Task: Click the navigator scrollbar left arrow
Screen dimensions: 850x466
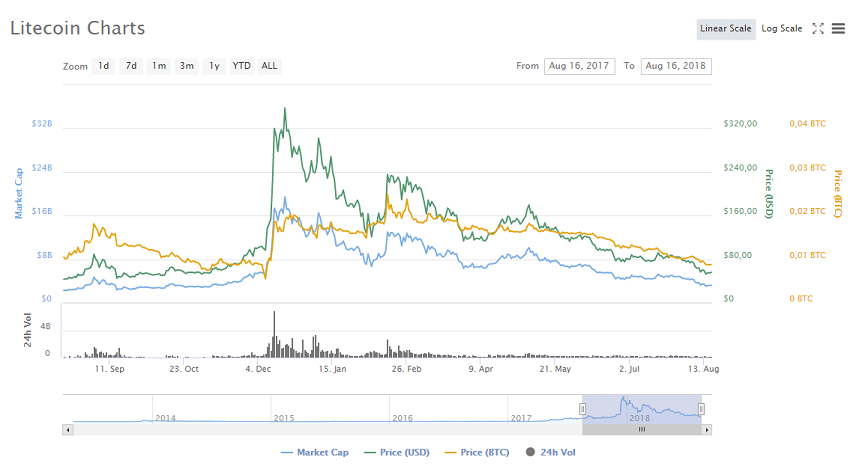Action: [68, 430]
